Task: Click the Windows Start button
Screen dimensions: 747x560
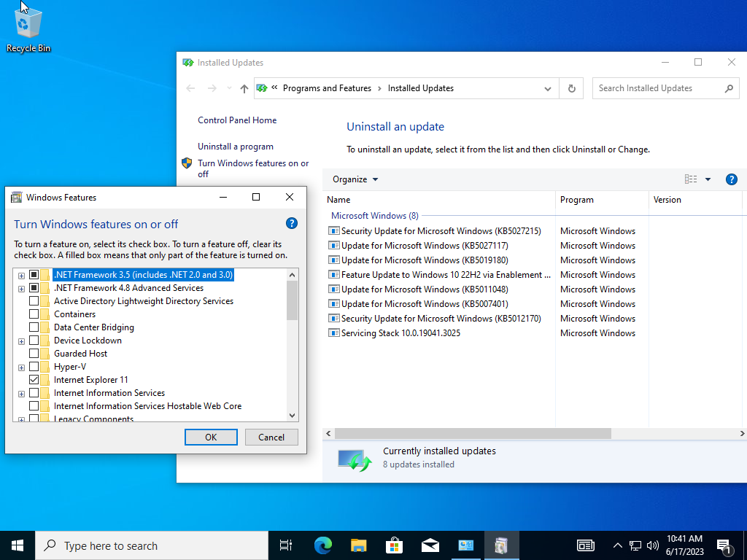Action: (18, 545)
